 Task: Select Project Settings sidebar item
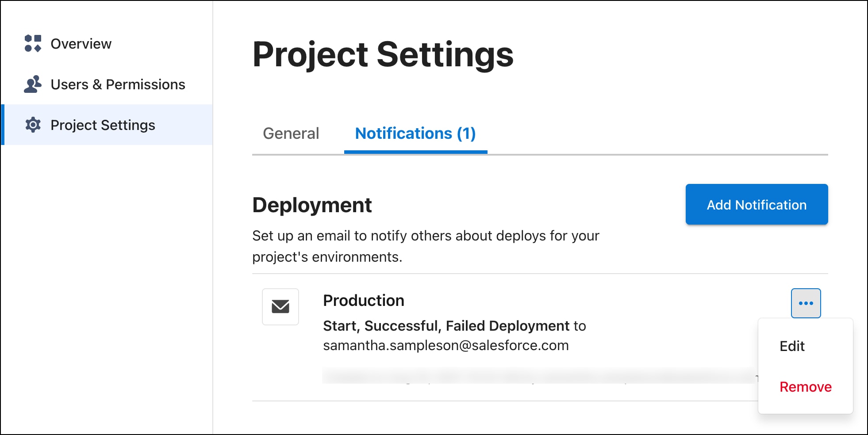107,125
